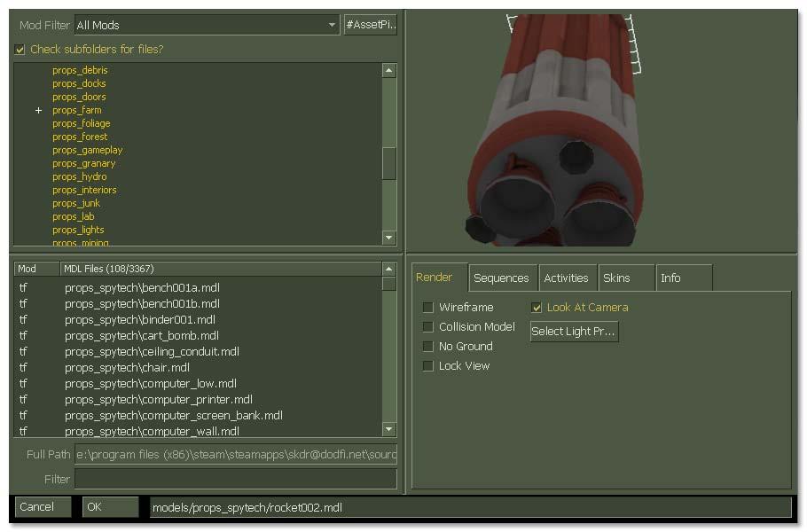Open the Mod Filter dropdown
This screenshot has width=807, height=532.
207,25
